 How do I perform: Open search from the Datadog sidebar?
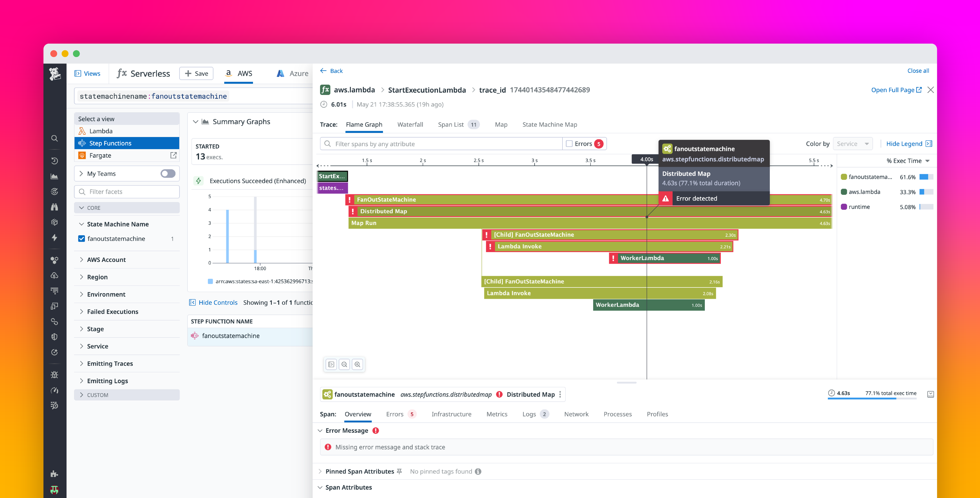coord(54,138)
